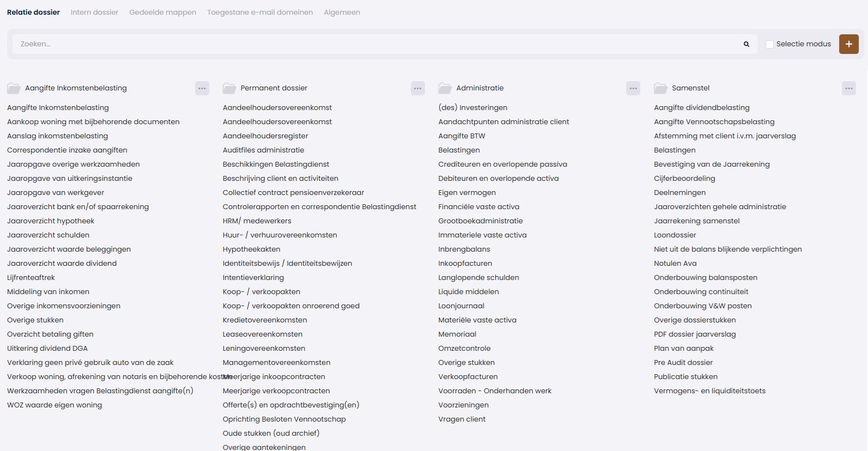Click Vermogens- en liquiditeitstoets item
The image size is (868, 451).
point(709,391)
